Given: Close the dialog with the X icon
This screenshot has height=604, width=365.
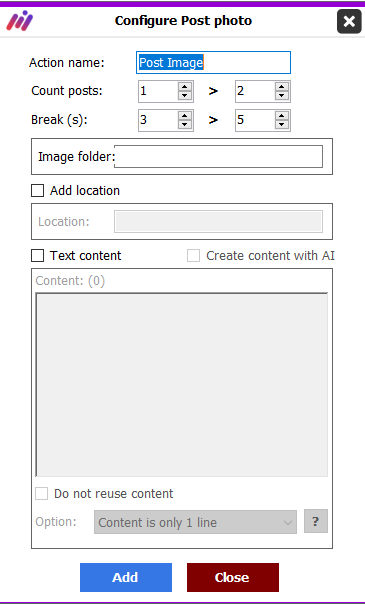Looking at the screenshot, I should tap(349, 21).
